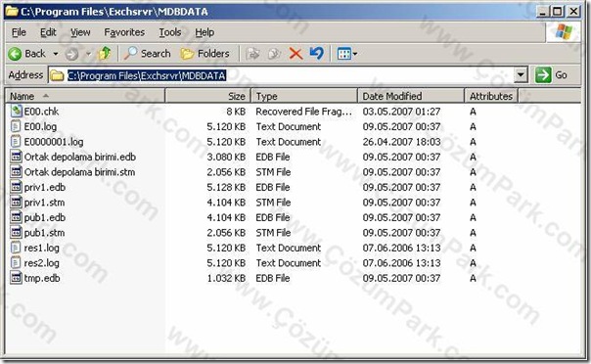Click the file name priv1.edb
591x364 pixels.
coord(45,187)
